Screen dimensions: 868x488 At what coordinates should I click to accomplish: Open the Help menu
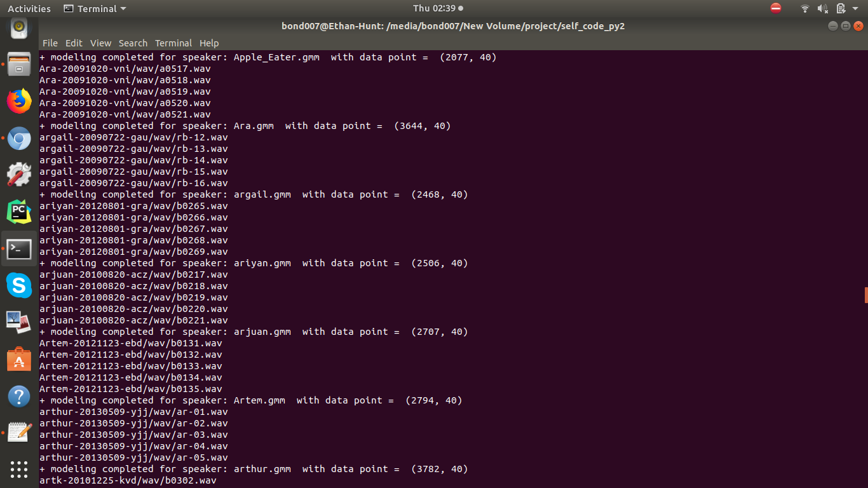209,43
